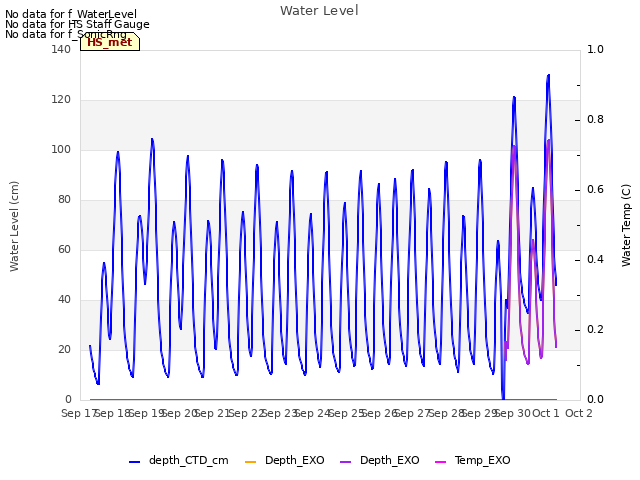
Task: Click the 1.0 right axis tick label
Action: pos(595,49)
